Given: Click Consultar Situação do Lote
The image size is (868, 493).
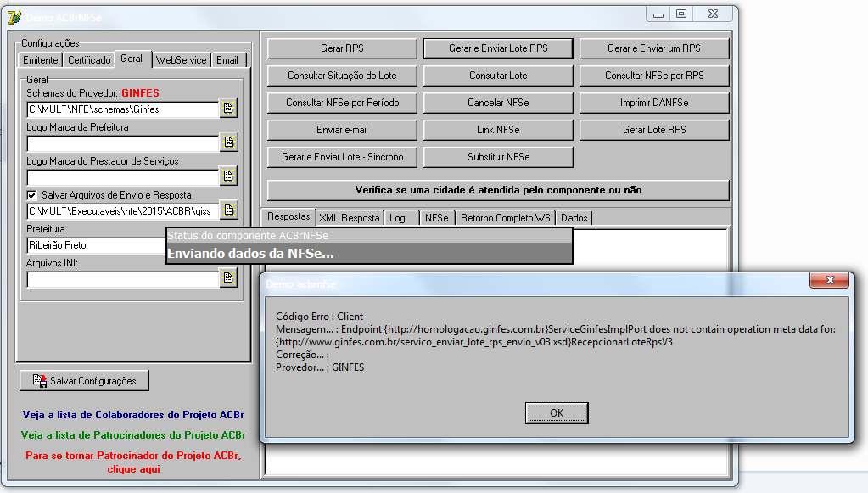Looking at the screenshot, I should click(x=342, y=76).
